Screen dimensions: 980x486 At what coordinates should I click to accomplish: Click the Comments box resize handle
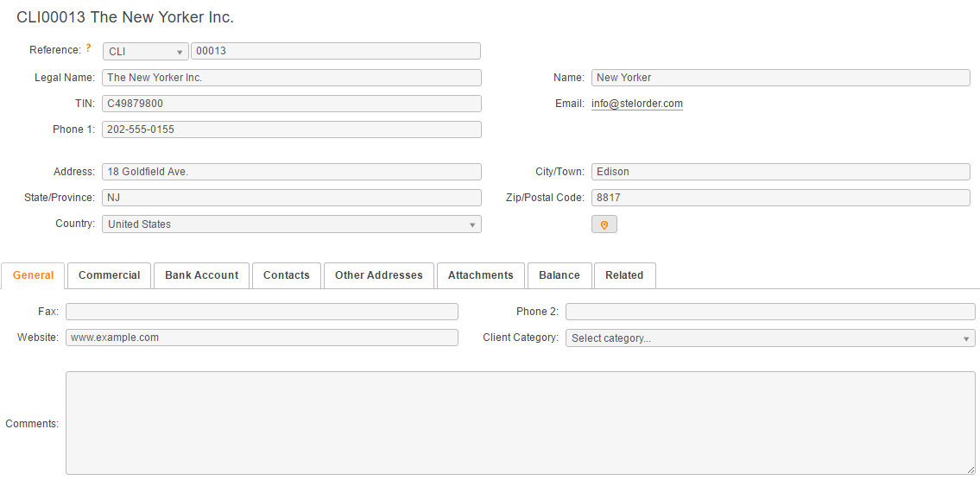tap(971, 470)
